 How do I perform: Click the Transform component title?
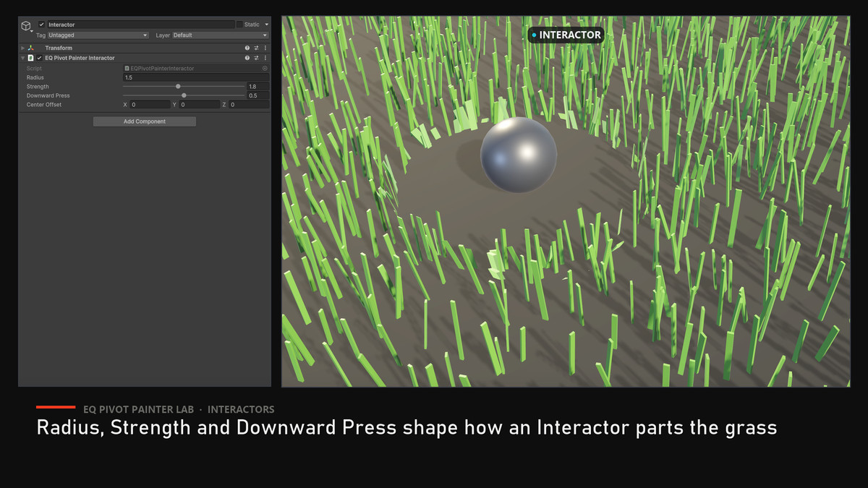click(x=59, y=48)
